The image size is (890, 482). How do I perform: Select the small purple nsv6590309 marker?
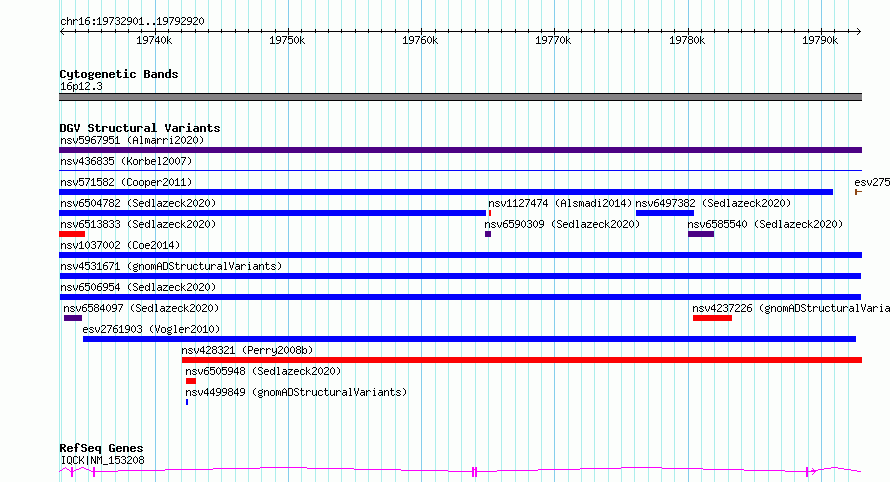coord(488,234)
